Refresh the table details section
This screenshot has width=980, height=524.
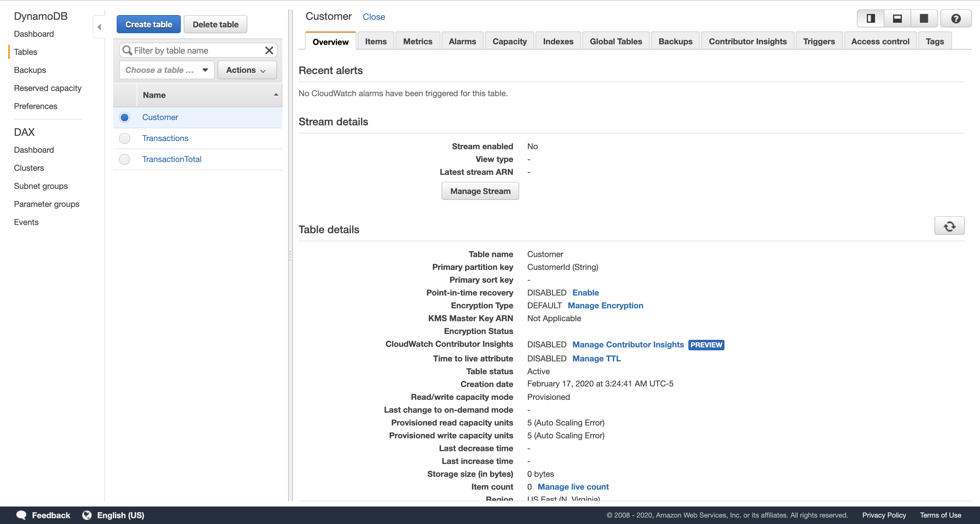pos(949,226)
